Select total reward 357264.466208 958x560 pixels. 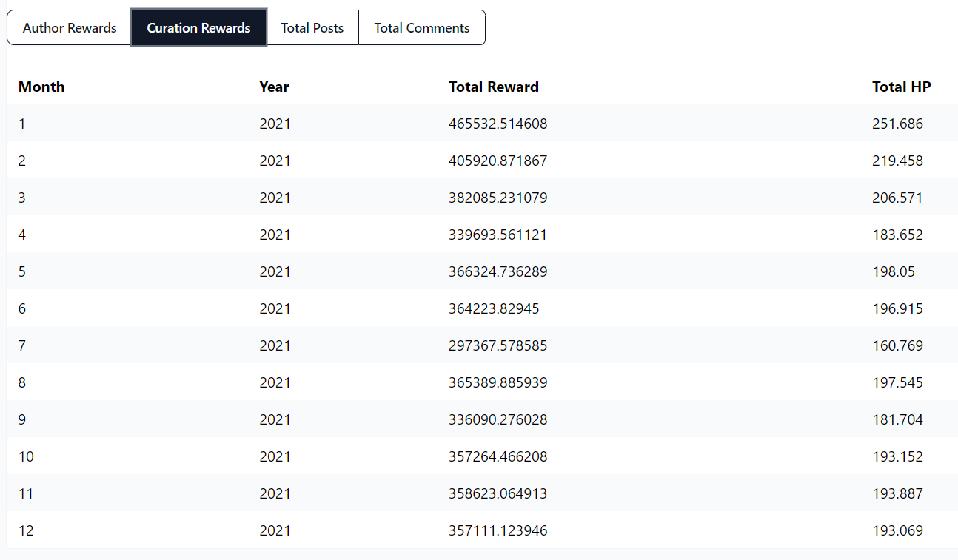[498, 456]
